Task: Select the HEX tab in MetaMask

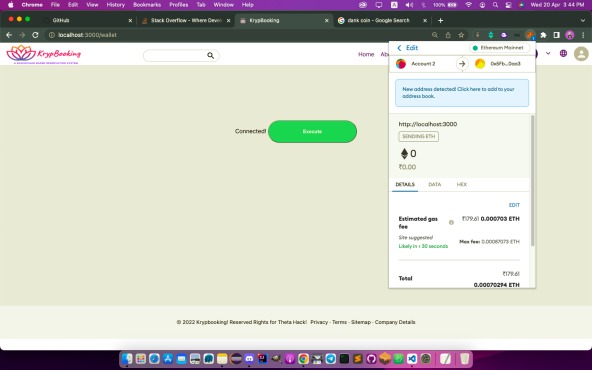Action: [462, 185]
